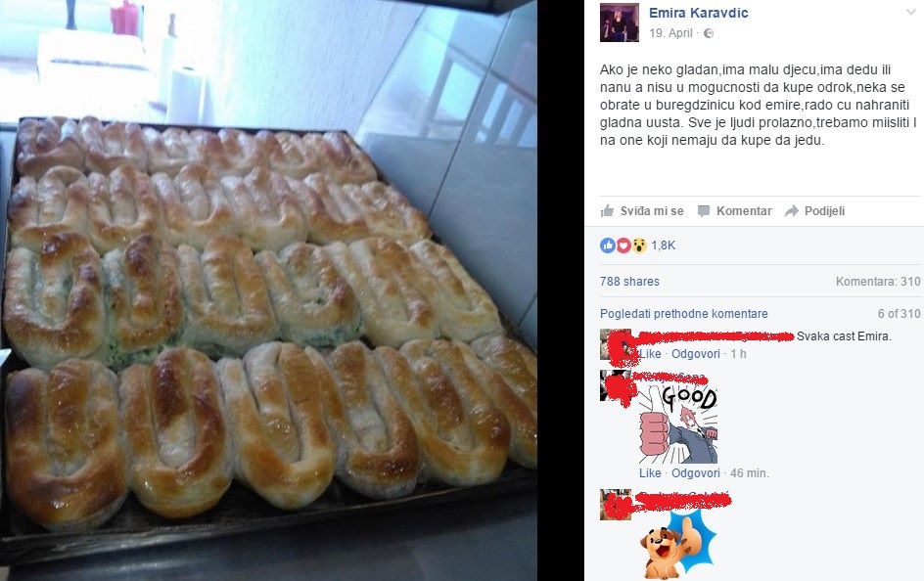Click the Komentar speech bubble icon
The width and height of the screenshot is (924, 581).
(x=704, y=211)
